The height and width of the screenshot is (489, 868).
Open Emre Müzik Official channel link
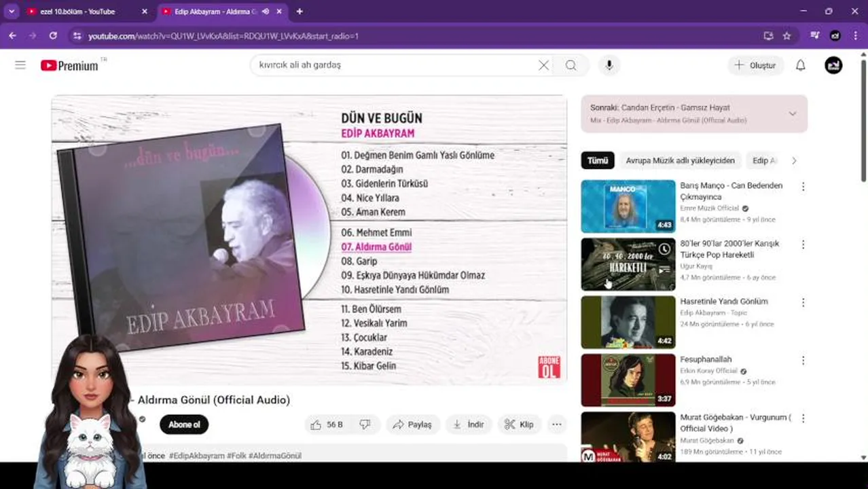(x=709, y=209)
